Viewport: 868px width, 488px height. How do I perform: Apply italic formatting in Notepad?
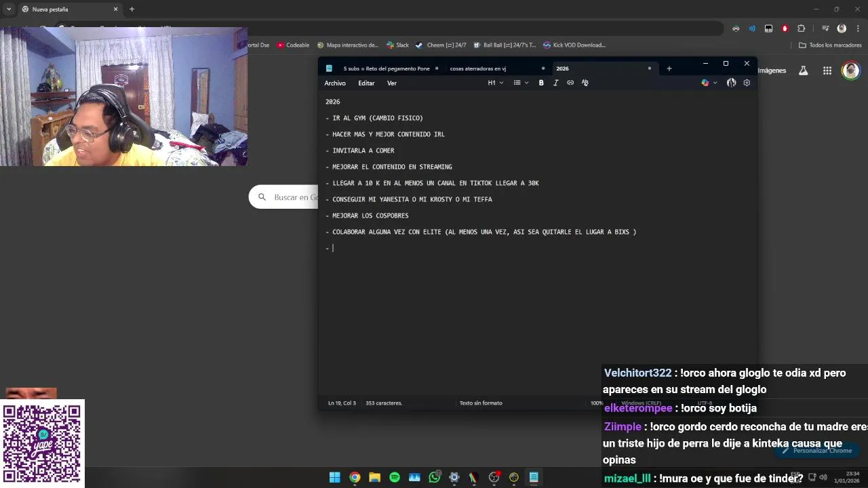point(555,83)
